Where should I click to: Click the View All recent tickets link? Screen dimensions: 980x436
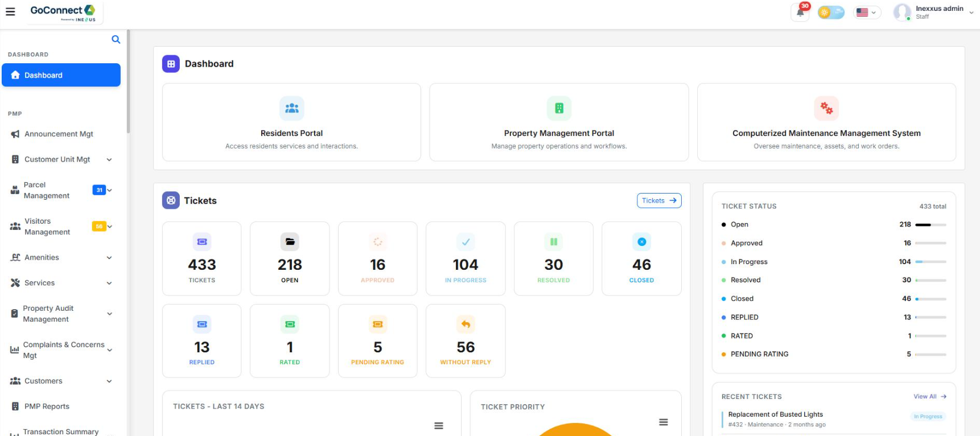[930, 397]
